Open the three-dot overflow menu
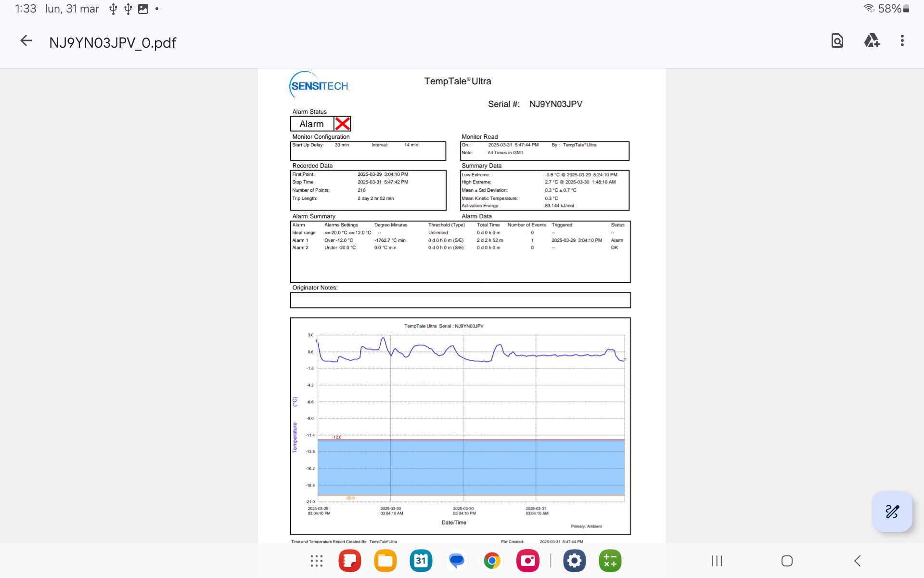924x578 pixels. click(902, 41)
